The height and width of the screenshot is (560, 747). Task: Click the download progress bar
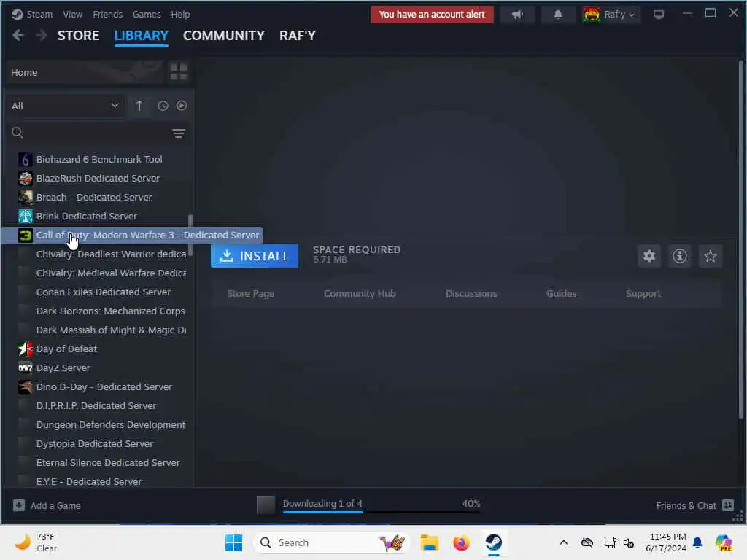[382, 512]
